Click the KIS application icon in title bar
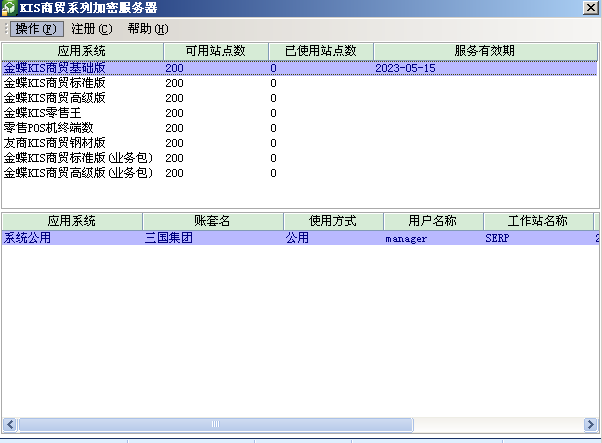Screen dimensions: 602x443 [8, 8]
